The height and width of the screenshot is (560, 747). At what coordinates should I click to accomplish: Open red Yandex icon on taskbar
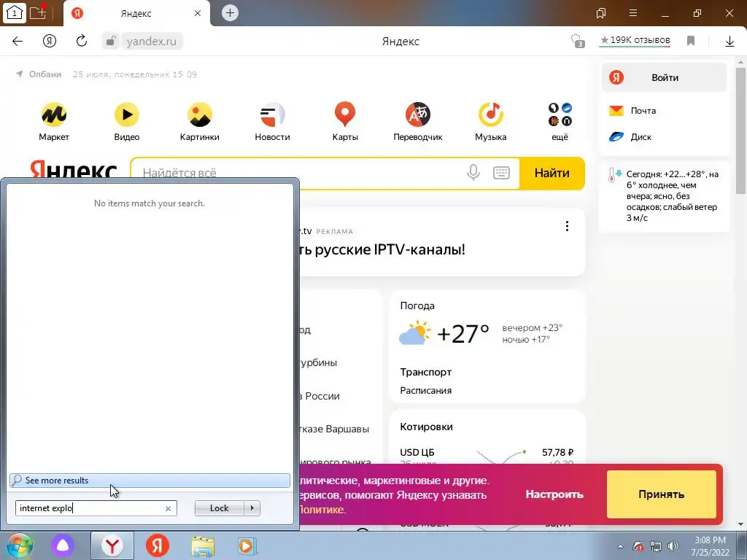click(158, 545)
